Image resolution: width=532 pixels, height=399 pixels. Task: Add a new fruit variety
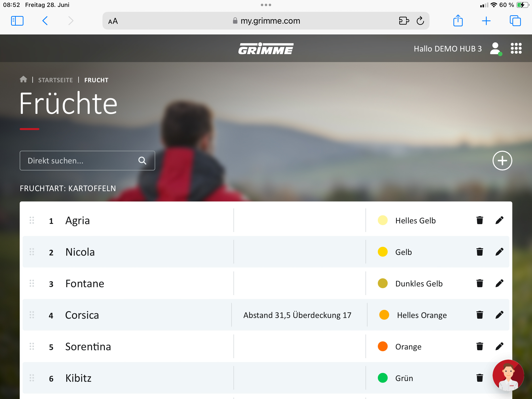tap(502, 161)
